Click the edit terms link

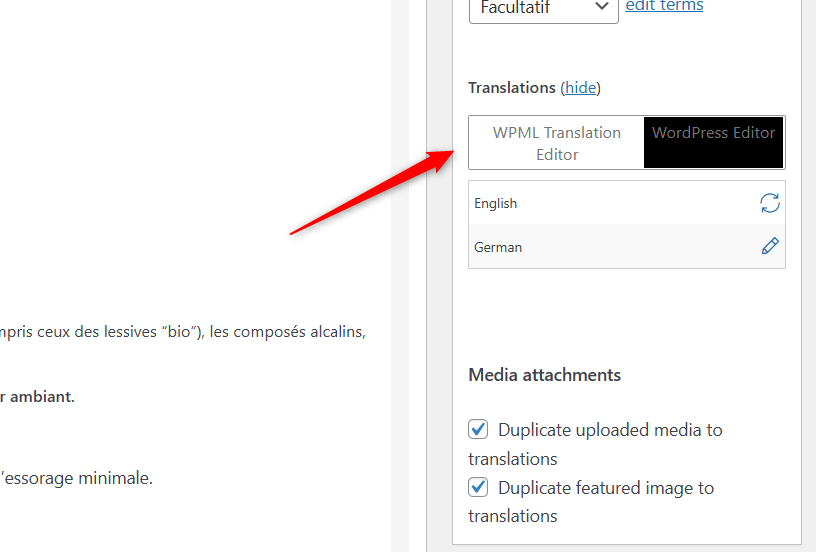(664, 6)
